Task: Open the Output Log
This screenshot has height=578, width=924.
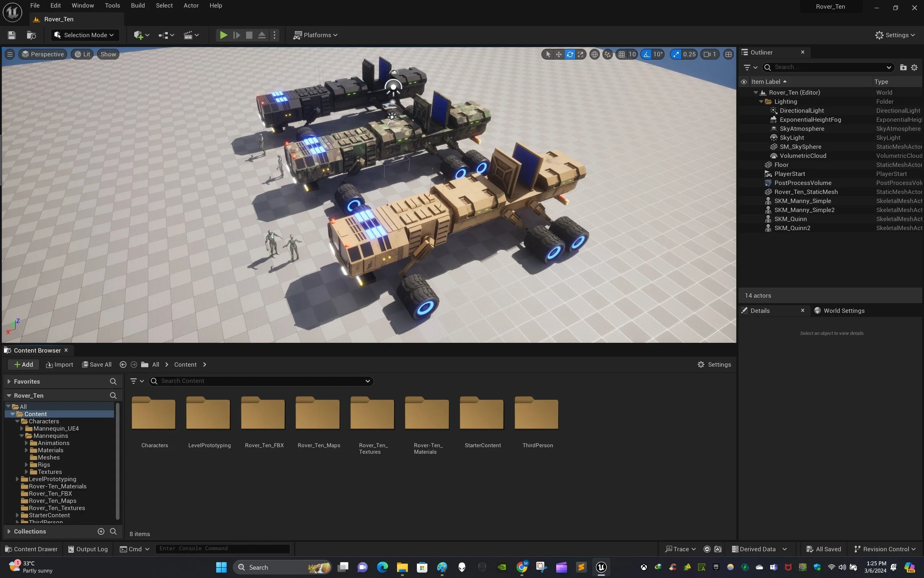Action: pos(88,549)
